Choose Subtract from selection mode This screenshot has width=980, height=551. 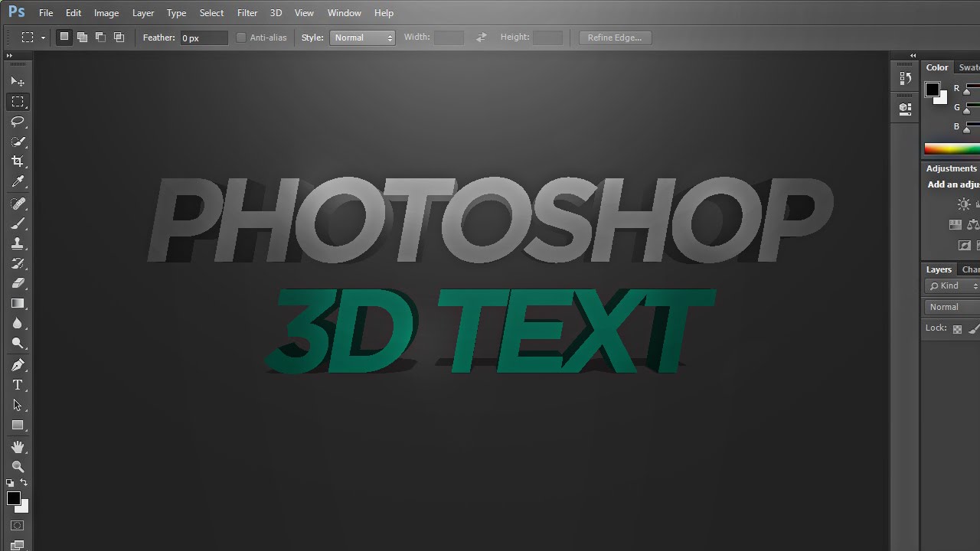(x=100, y=37)
